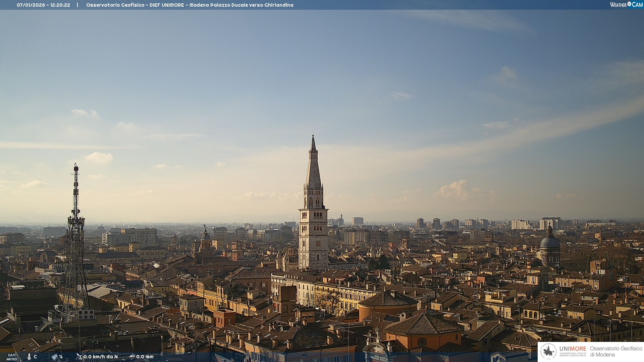Click the percent humidity unit symbol
644x362 pixels.
61,357
